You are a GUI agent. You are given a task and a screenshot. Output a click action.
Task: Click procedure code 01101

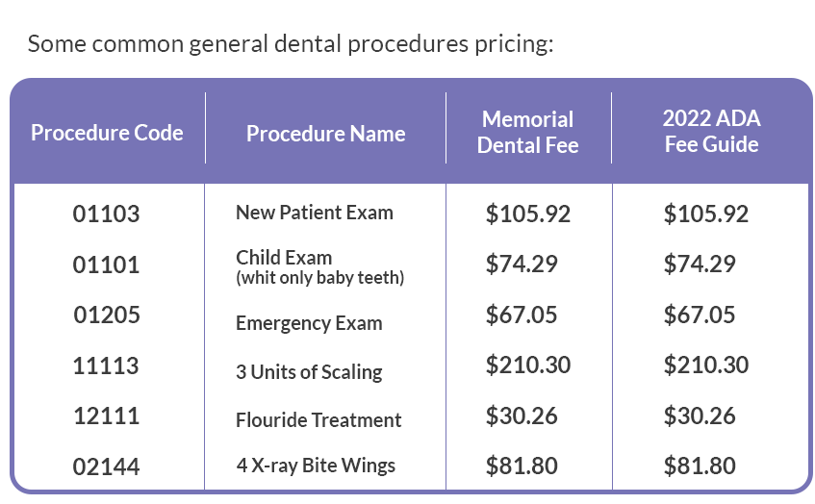coord(107,265)
